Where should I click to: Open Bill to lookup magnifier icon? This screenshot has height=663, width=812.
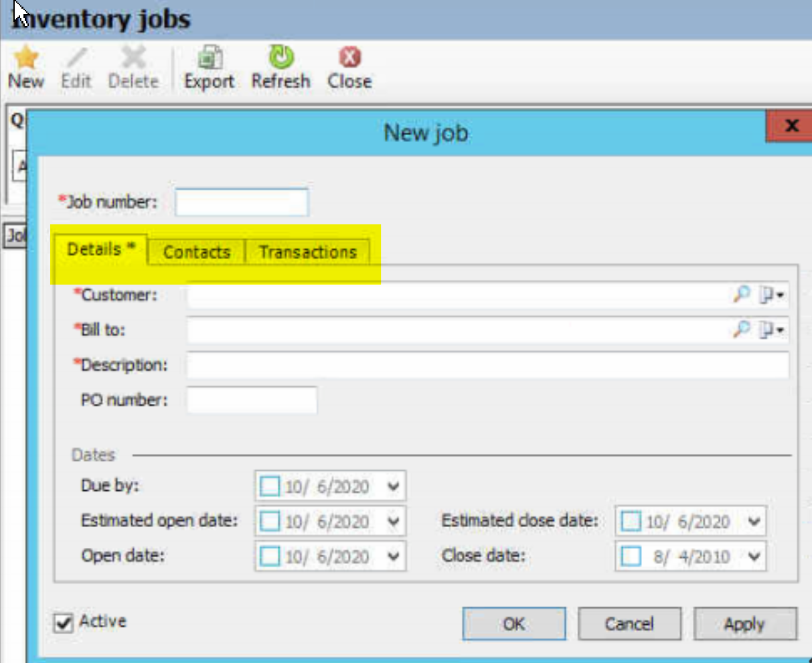click(x=742, y=329)
